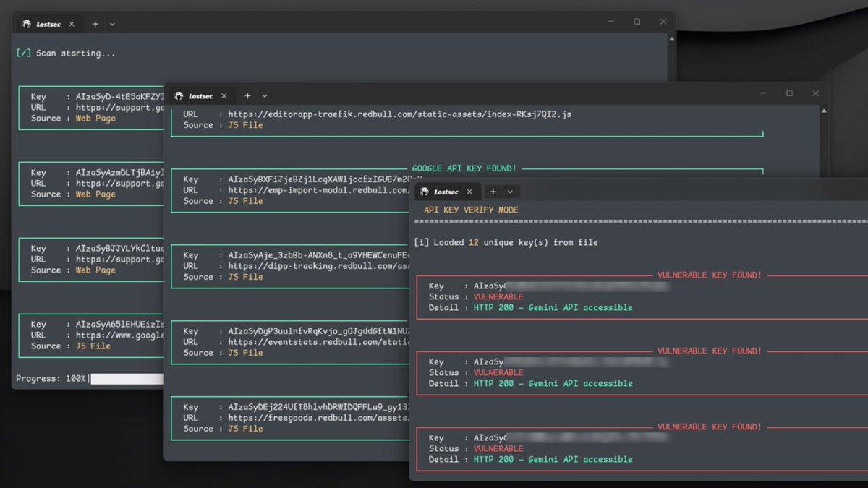Click 'JS File' below the emp-import-modal URL
The height and width of the screenshot is (488, 868).
[246, 201]
